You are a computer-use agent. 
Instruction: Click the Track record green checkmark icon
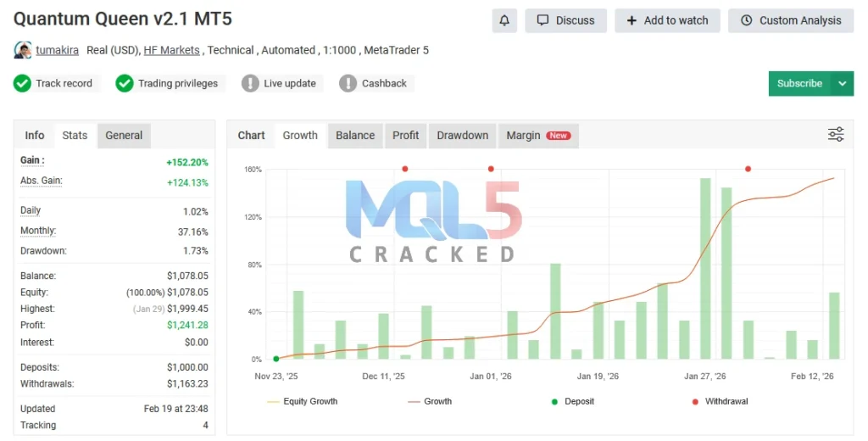tap(23, 83)
